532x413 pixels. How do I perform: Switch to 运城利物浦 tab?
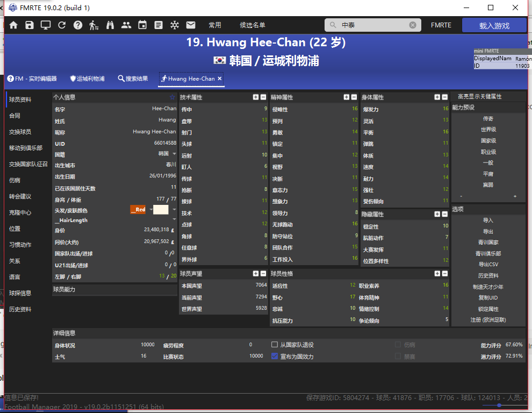point(87,79)
